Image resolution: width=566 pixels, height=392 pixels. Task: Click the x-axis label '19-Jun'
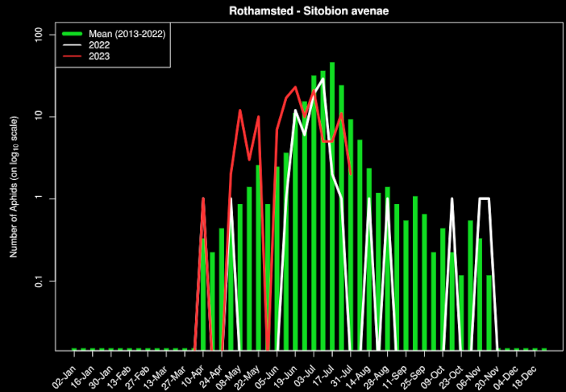click(285, 377)
